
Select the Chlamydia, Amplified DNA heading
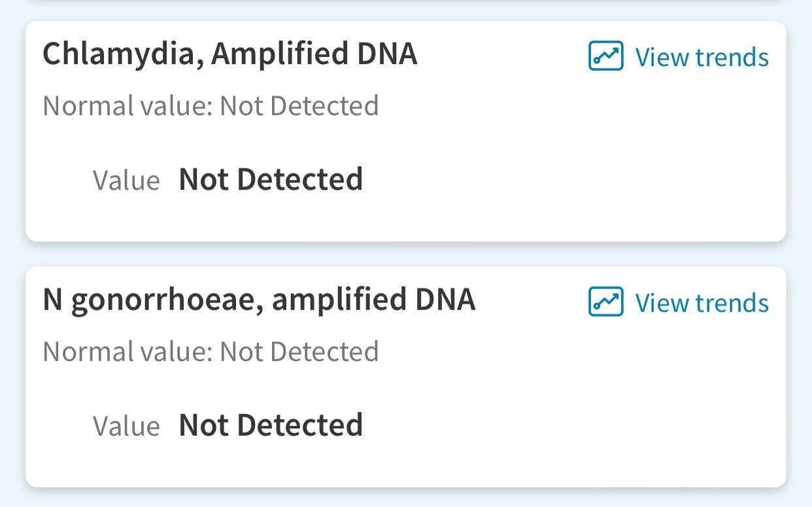[x=229, y=54]
